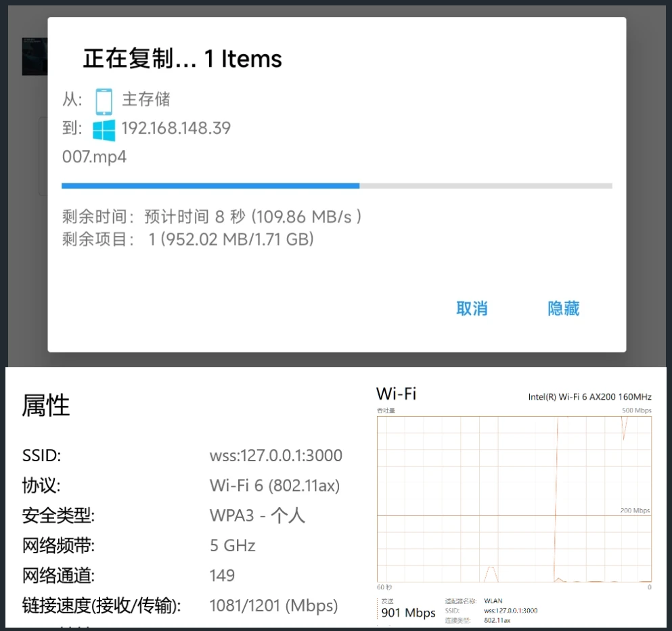Click the 隐藏 hide button
The height and width of the screenshot is (631, 672).
click(x=563, y=308)
